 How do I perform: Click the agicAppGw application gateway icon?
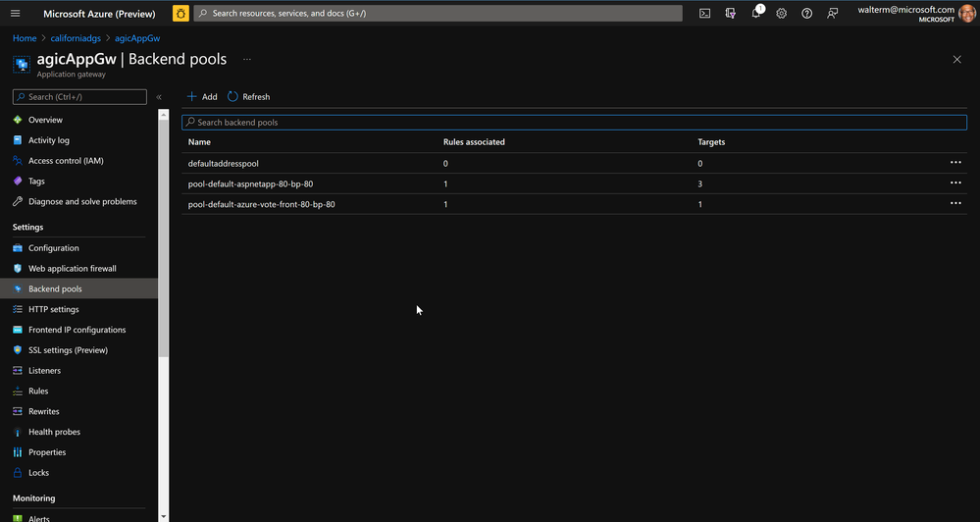(x=22, y=64)
